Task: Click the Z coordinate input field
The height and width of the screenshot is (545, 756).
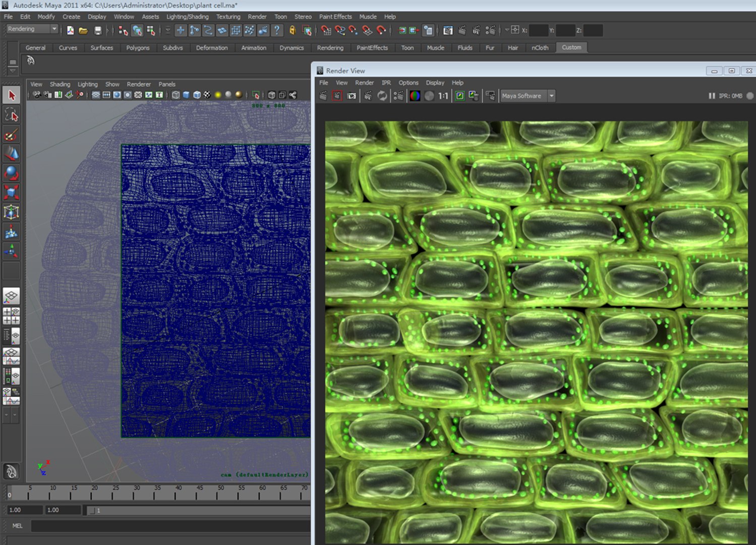Action: point(593,30)
